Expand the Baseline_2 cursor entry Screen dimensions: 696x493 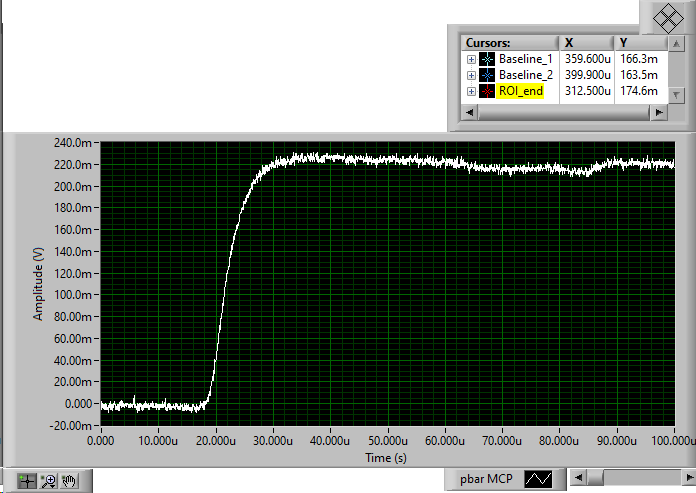click(x=471, y=75)
